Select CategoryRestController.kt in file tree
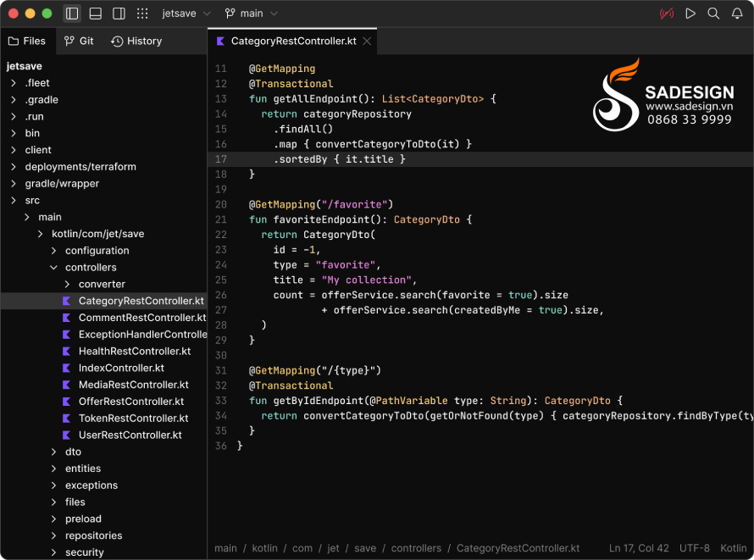 [103, 301]
